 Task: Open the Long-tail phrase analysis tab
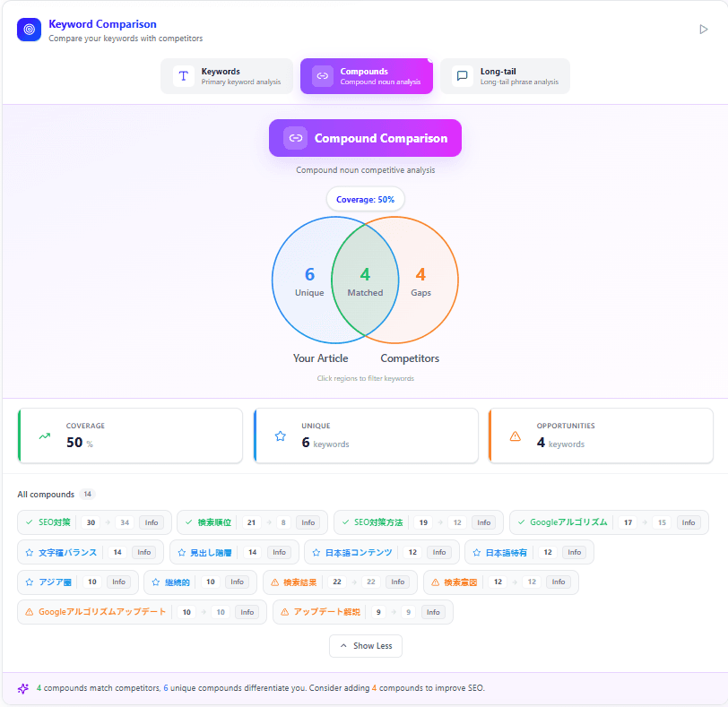point(505,76)
